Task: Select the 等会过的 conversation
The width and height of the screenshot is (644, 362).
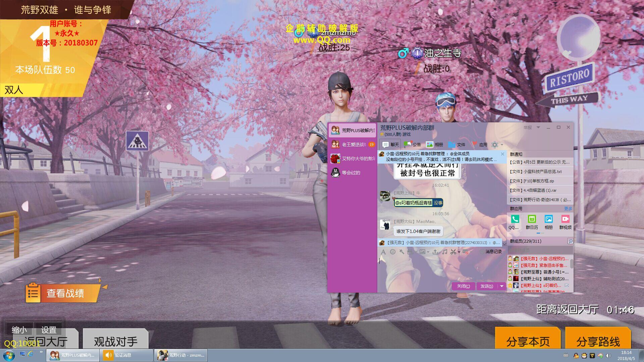Action: [352, 173]
